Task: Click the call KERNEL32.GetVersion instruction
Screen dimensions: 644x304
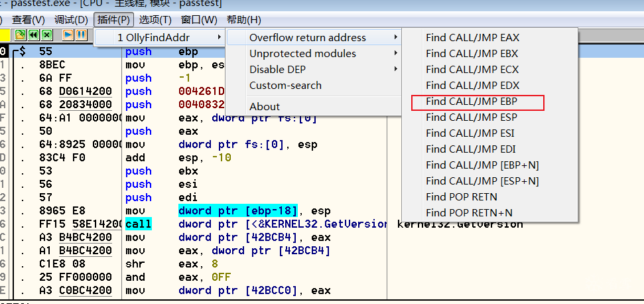Action: pyautogui.click(x=256, y=224)
